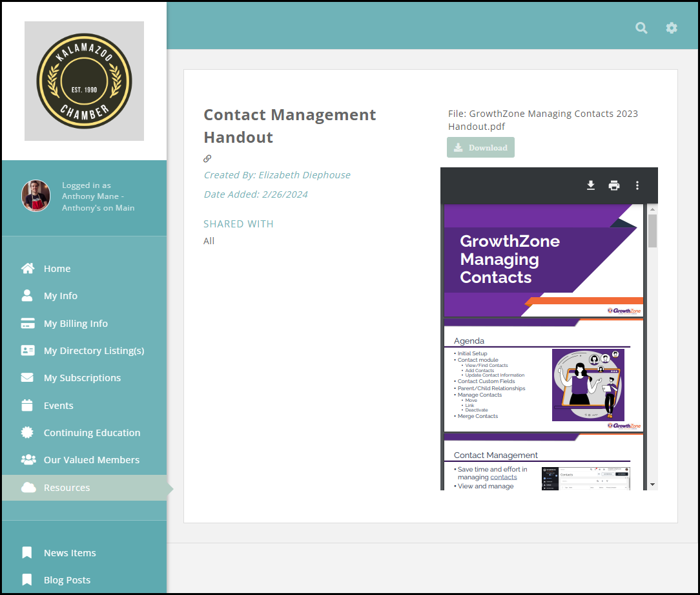Click the Events calendar icon
Image resolution: width=700 pixels, height=595 pixels.
pos(28,405)
